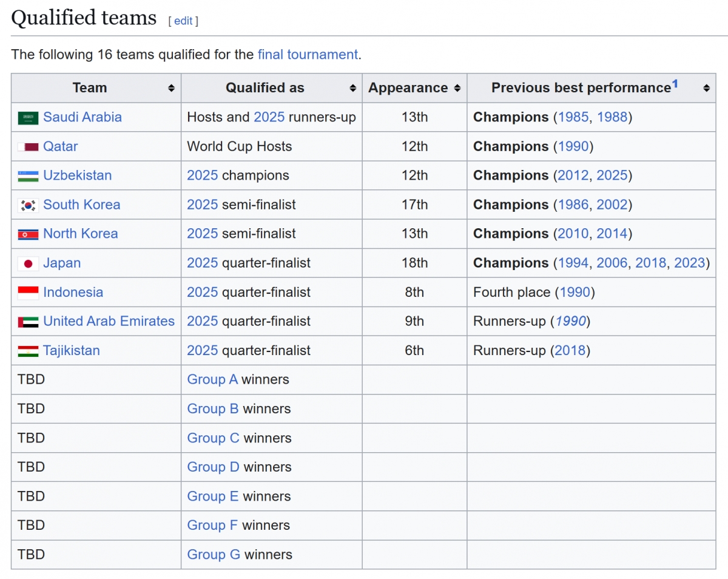Image resolution: width=728 pixels, height=579 pixels.
Task: Open the Group A winners link
Action: (212, 379)
